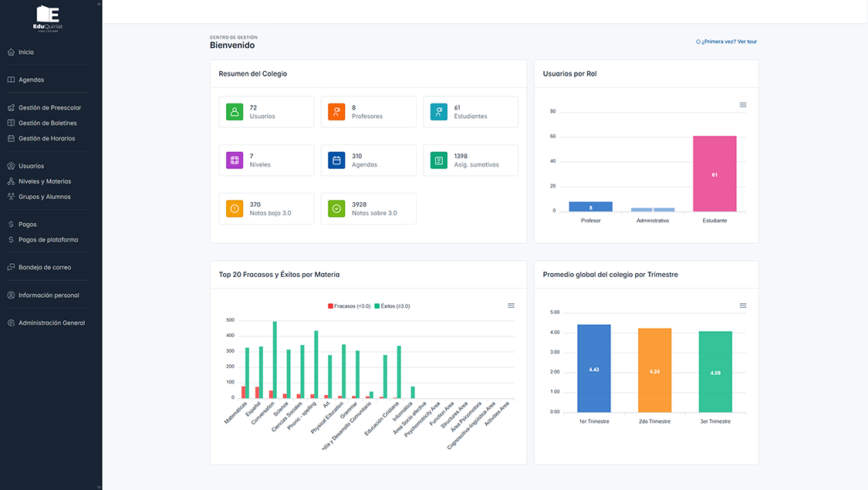The image size is (868, 490).
Task: Click the "¿Primera vez? Ver tour" link
Action: (x=726, y=42)
